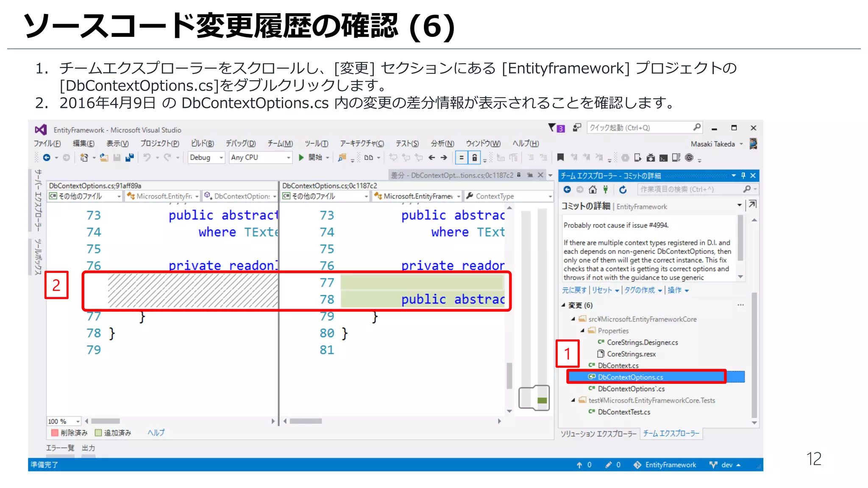Screen dimensions: 868x488
Task: Click the タグの作成 link
Action: pyautogui.click(x=640, y=290)
